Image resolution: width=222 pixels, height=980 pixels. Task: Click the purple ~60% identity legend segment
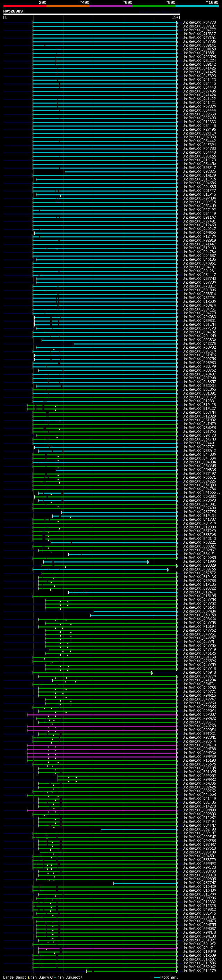(x=111, y=6)
